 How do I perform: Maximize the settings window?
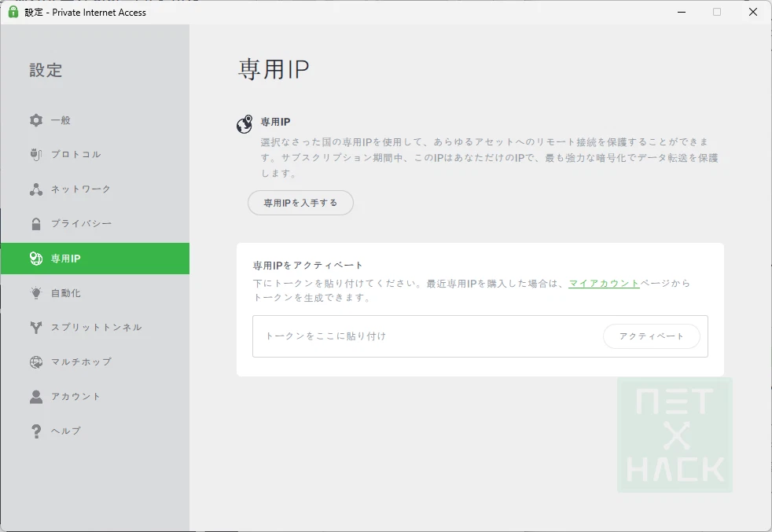717,12
